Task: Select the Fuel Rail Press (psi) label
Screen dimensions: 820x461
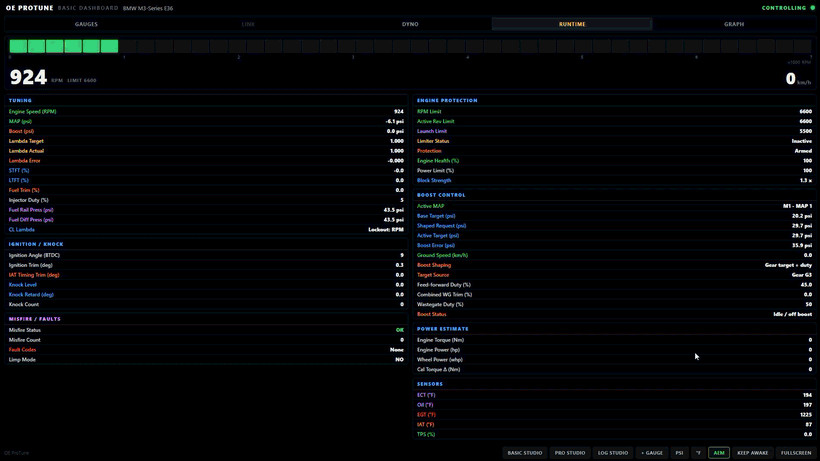Action: coord(31,210)
